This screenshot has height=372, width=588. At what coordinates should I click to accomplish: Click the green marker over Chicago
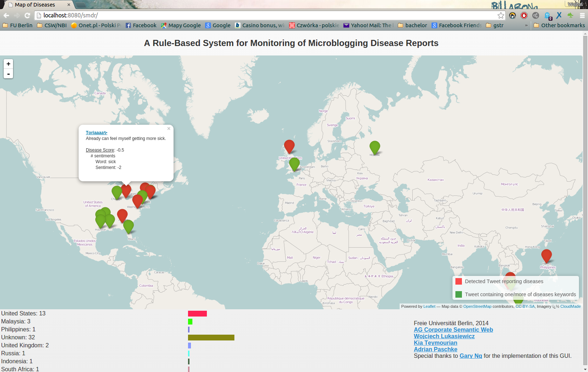(117, 192)
